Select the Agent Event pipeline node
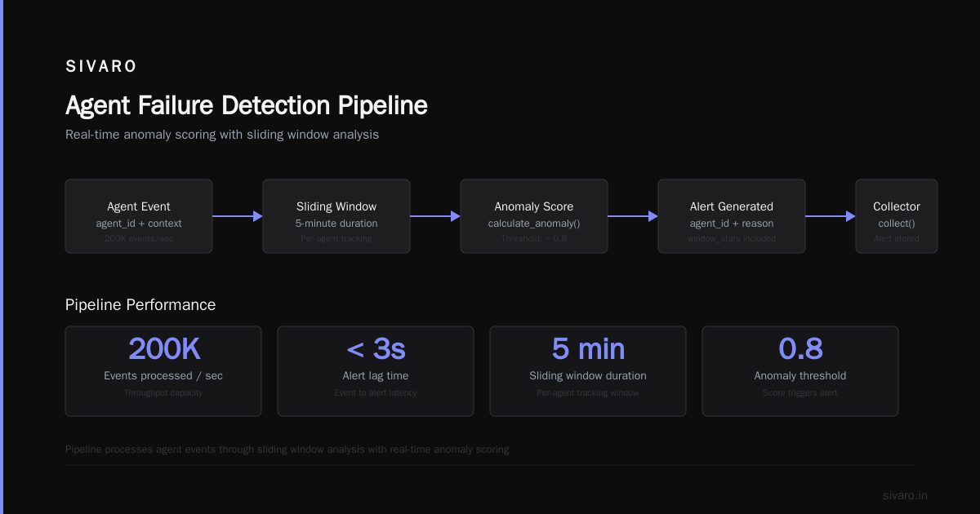This screenshot has width=980, height=514. point(139,216)
